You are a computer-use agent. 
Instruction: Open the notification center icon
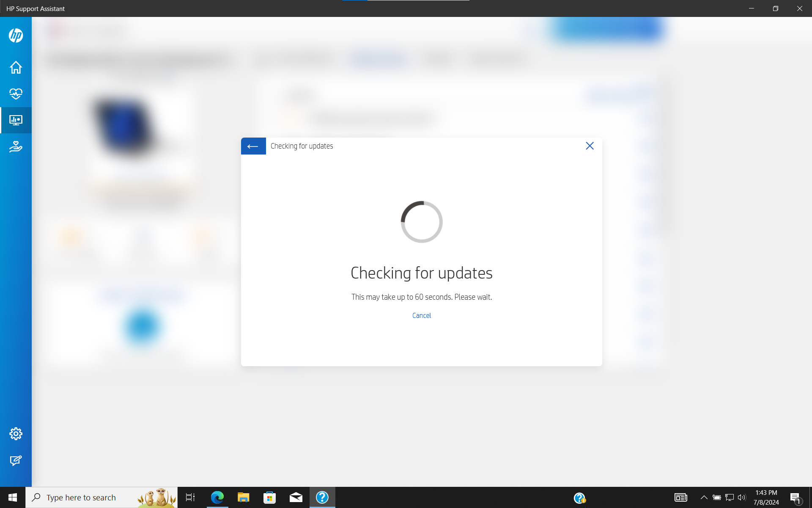click(796, 498)
